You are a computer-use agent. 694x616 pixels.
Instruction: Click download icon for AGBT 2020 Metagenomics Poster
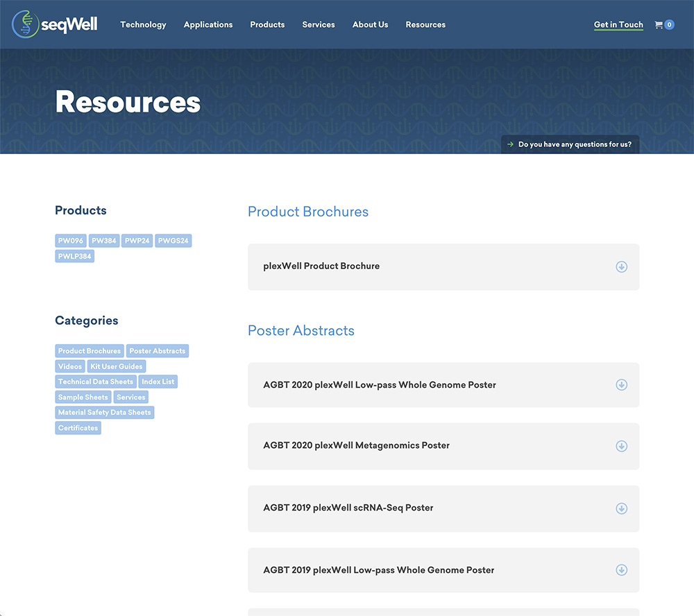tap(621, 446)
